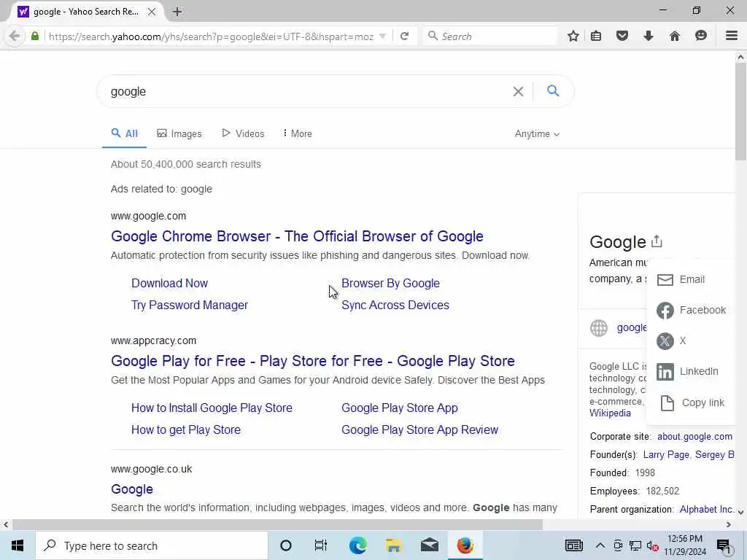
Task: Click the horizontal scrollbar thumb at bottom
Action: 278,525
